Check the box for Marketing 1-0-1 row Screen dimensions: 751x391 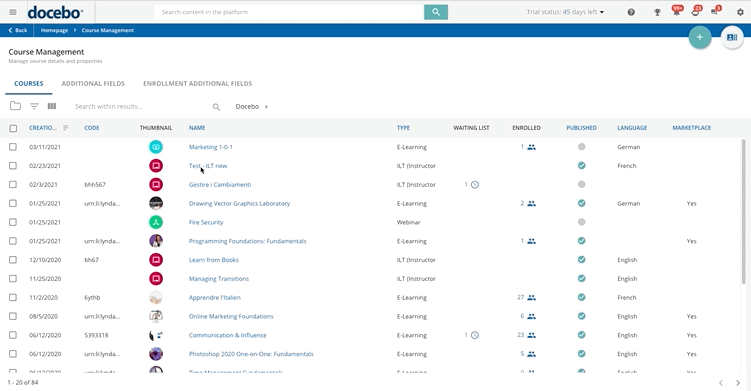pos(13,147)
